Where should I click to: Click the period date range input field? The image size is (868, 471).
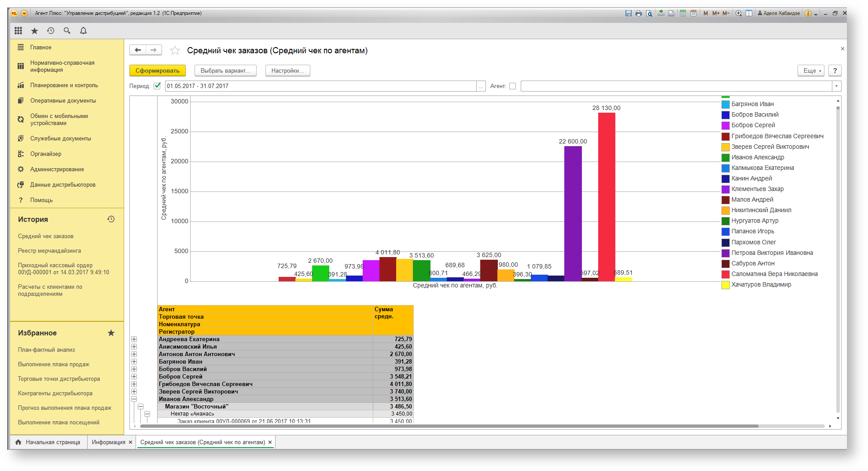pyautogui.click(x=320, y=86)
